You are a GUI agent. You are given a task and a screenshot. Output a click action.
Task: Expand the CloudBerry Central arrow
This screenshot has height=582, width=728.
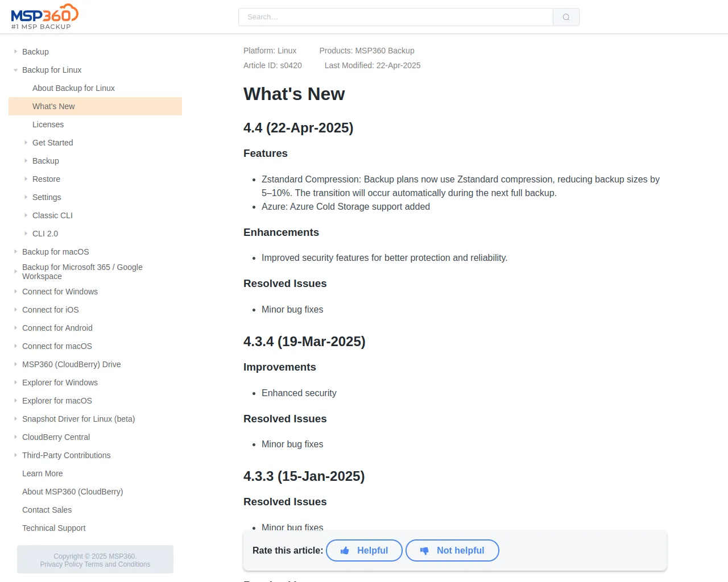(x=15, y=437)
